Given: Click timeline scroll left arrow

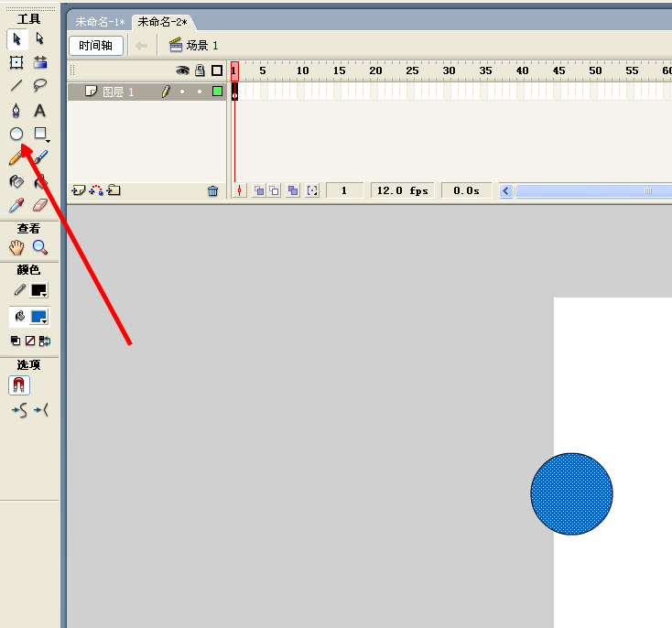Looking at the screenshot, I should point(506,190).
